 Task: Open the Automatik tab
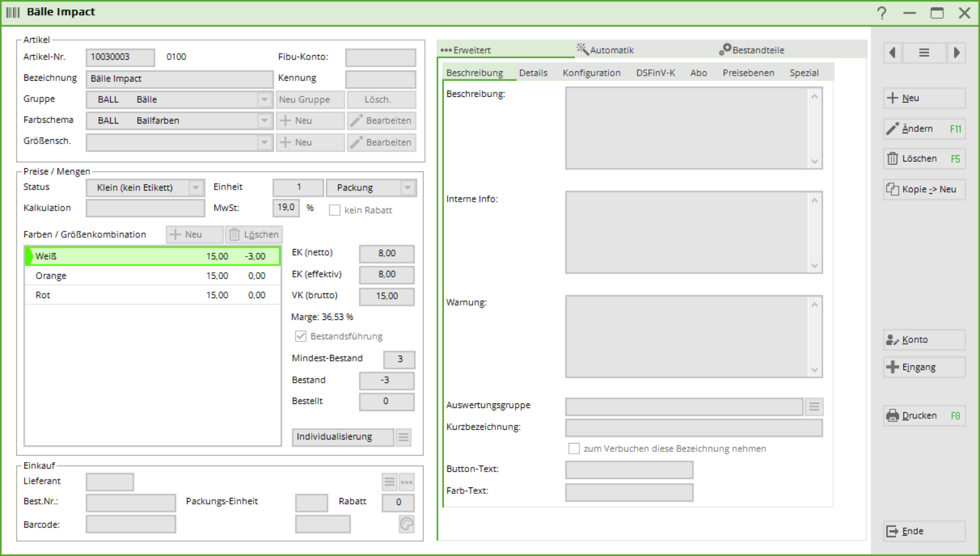pos(605,50)
